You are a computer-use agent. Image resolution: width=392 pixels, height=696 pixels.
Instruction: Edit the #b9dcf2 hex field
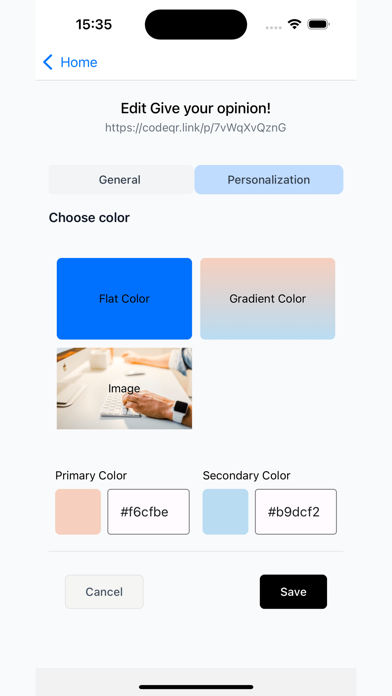(296, 512)
